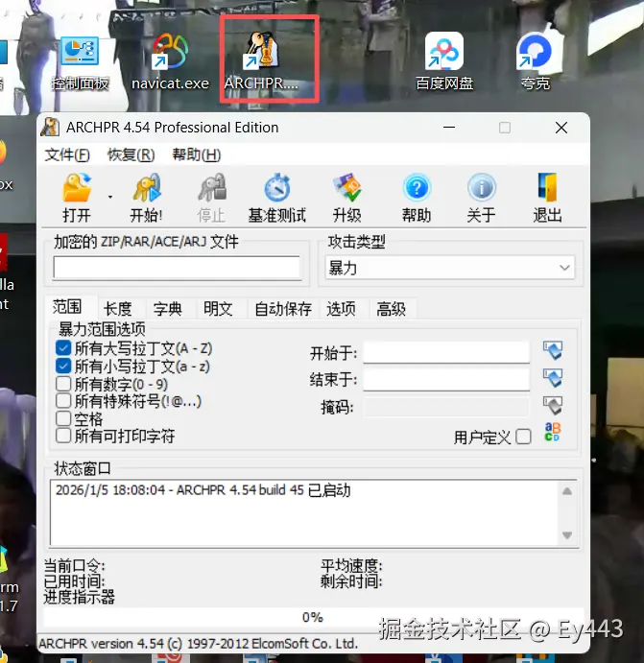Click the ARCHPR title bar app icon
This screenshot has width=644, height=663.
click(x=50, y=127)
